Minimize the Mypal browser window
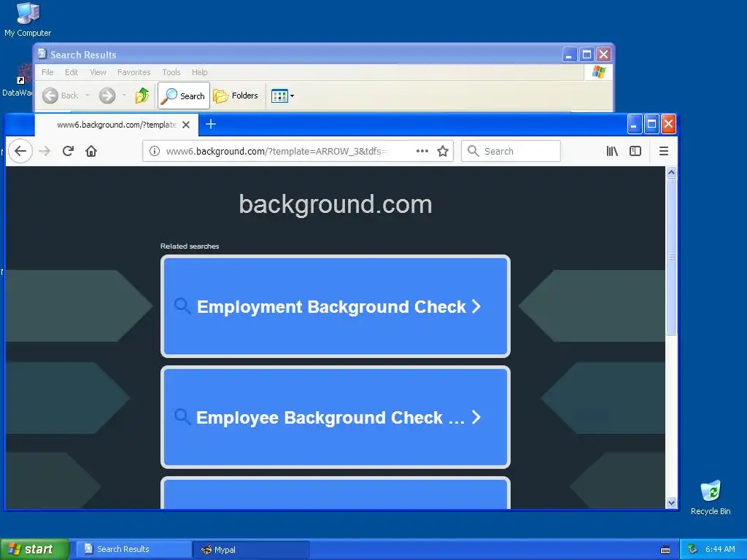The image size is (747, 560). [x=634, y=124]
